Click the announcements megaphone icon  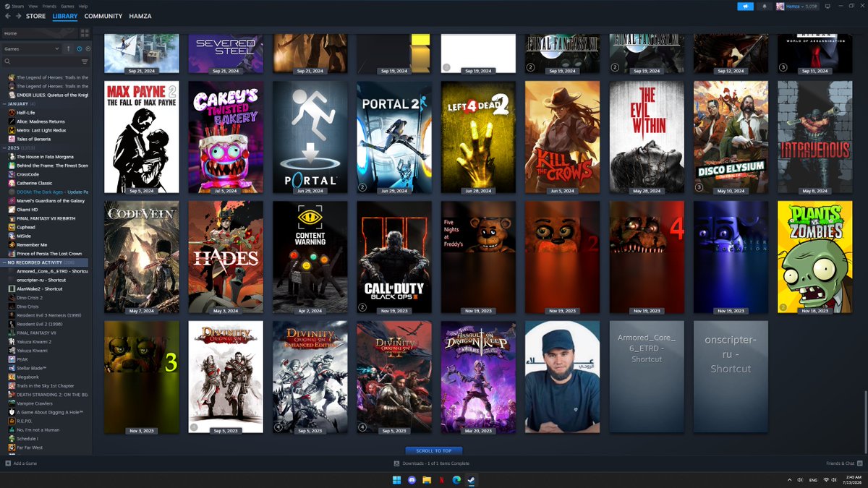[x=745, y=6]
